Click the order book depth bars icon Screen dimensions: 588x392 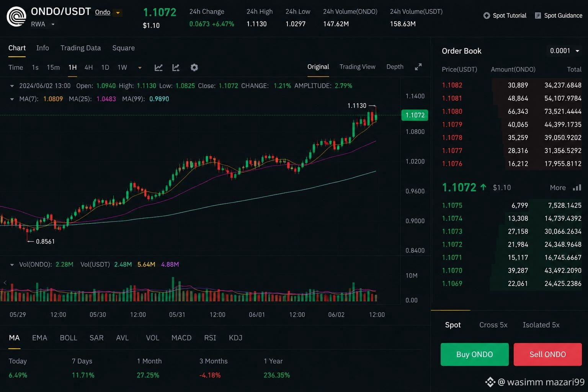(x=577, y=188)
